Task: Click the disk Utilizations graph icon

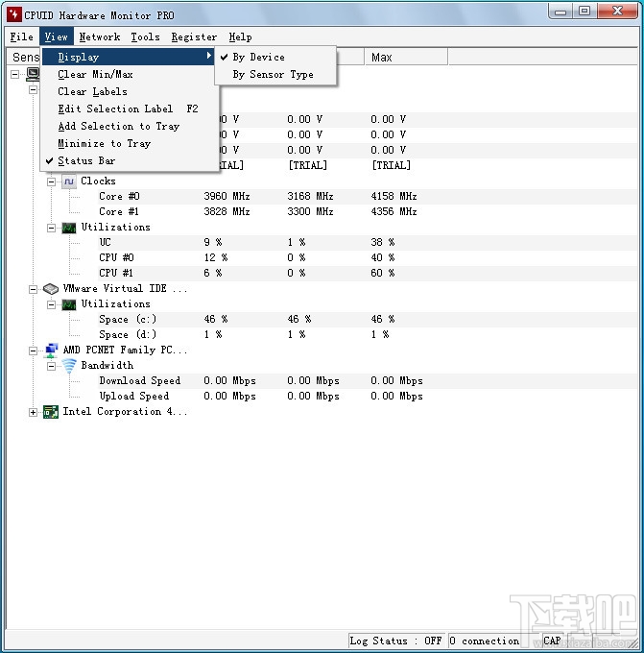Action: tap(69, 304)
